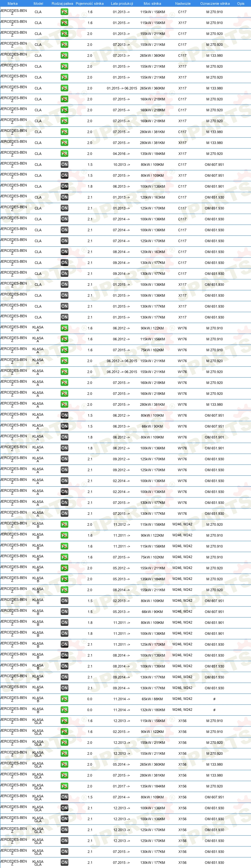
Task: Click 75kW / 102KM cell in W176 row
Action: coord(152,350)
